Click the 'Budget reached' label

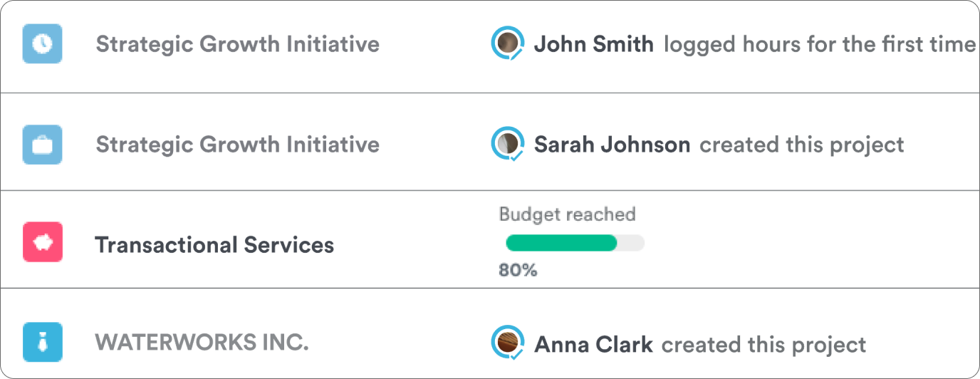566,214
